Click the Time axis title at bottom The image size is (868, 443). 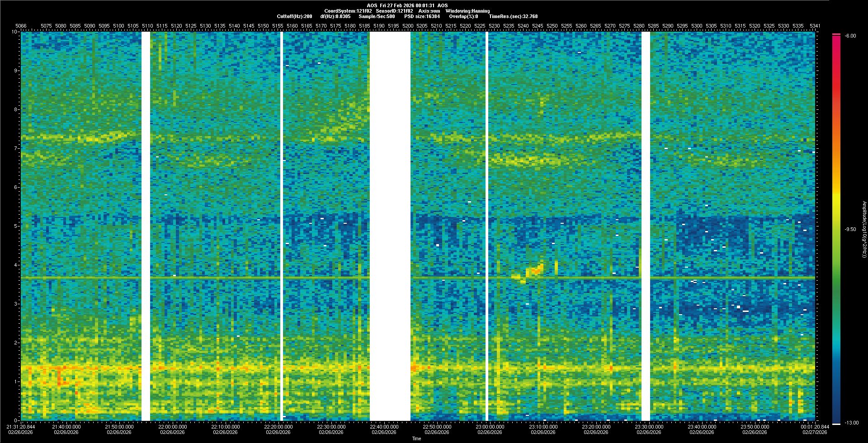tap(416, 438)
